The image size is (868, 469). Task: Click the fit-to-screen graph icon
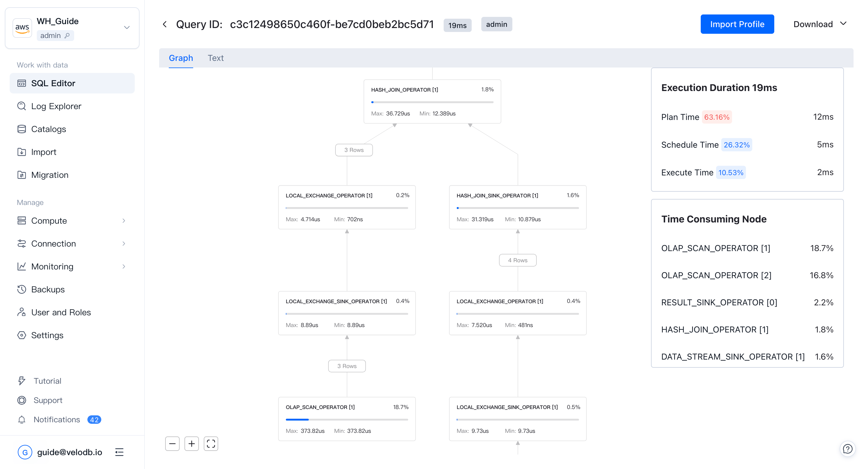211,444
